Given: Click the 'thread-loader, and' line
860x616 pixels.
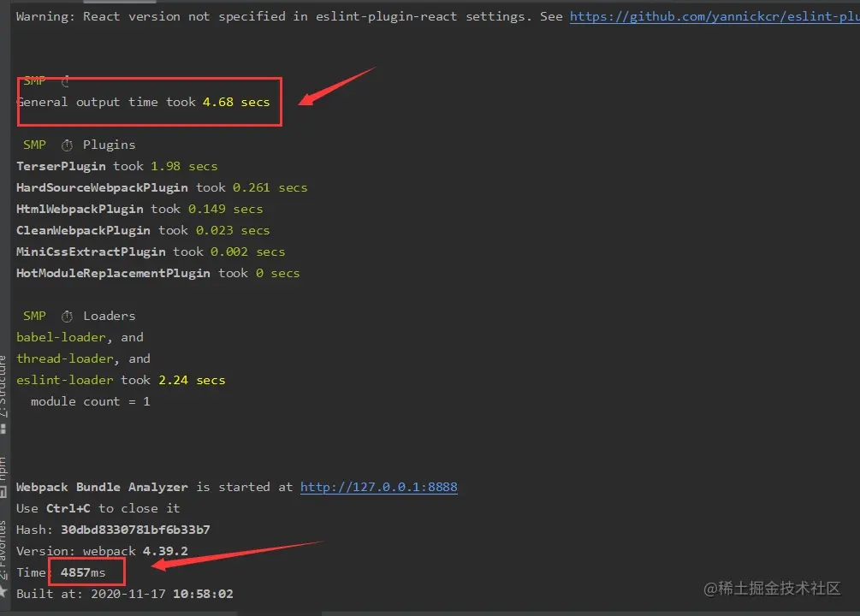Looking at the screenshot, I should (83, 358).
